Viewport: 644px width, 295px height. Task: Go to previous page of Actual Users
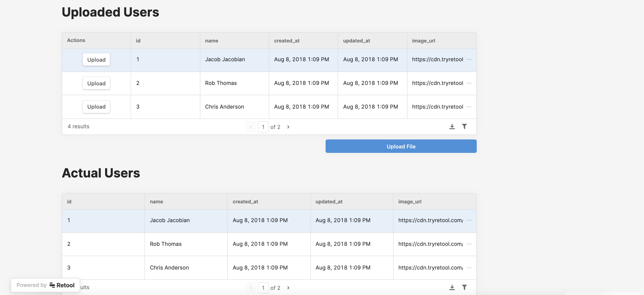pos(251,288)
